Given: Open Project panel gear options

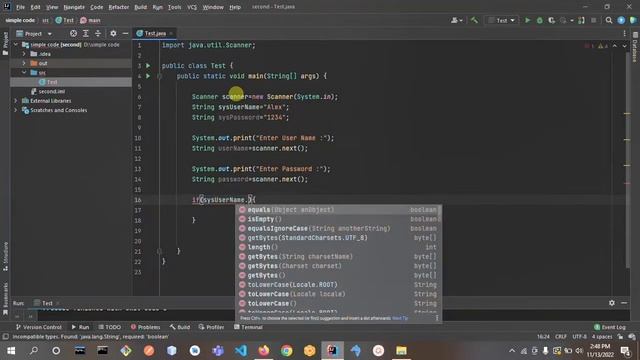Looking at the screenshot, I should (113, 33).
